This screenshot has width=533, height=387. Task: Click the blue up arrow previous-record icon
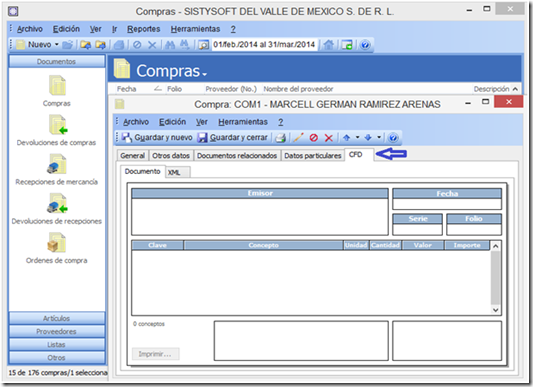(x=346, y=138)
